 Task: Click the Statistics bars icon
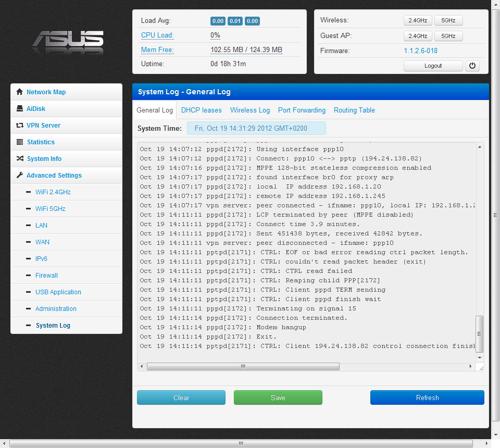point(20,142)
